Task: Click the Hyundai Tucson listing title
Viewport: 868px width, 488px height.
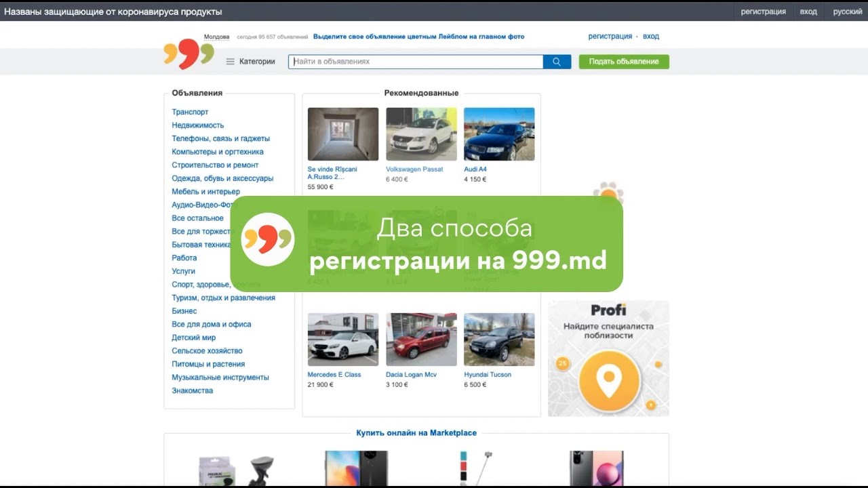Action: point(488,375)
